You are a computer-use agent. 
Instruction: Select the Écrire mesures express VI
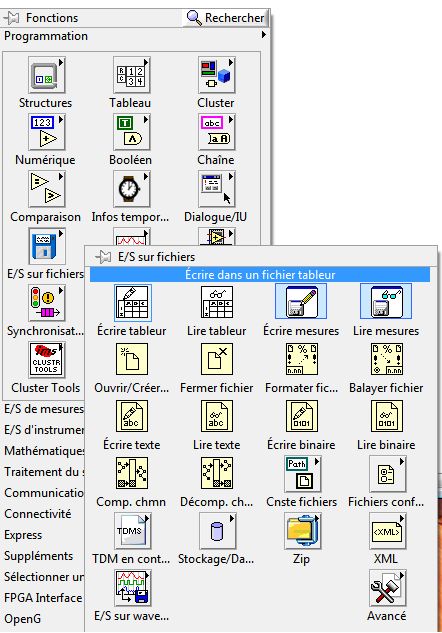tap(301, 301)
